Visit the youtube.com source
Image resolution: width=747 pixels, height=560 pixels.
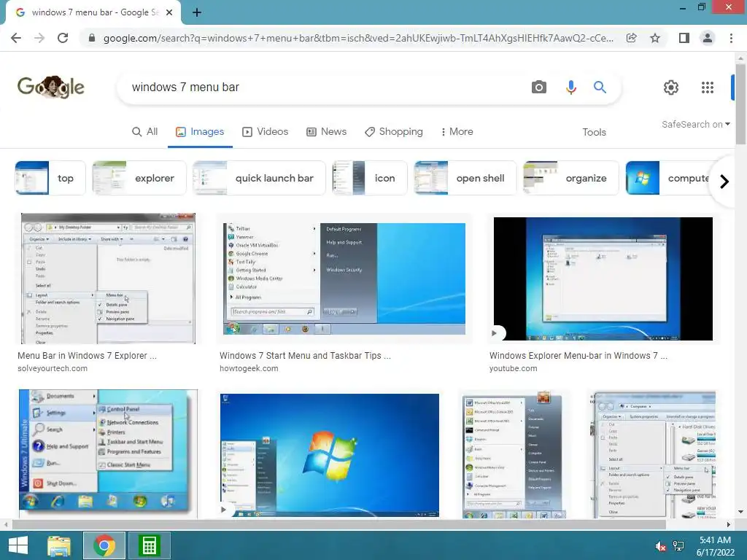click(x=513, y=368)
